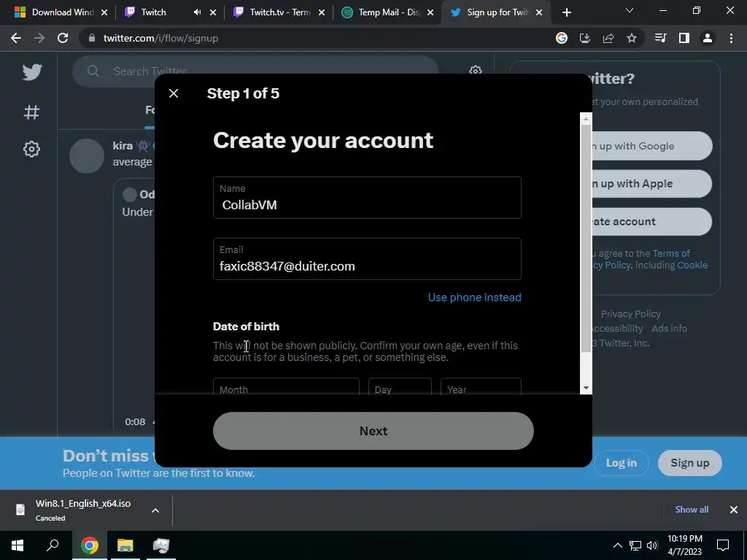The width and height of the screenshot is (747, 560).
Task: Open the Year dropdown
Action: tap(481, 386)
